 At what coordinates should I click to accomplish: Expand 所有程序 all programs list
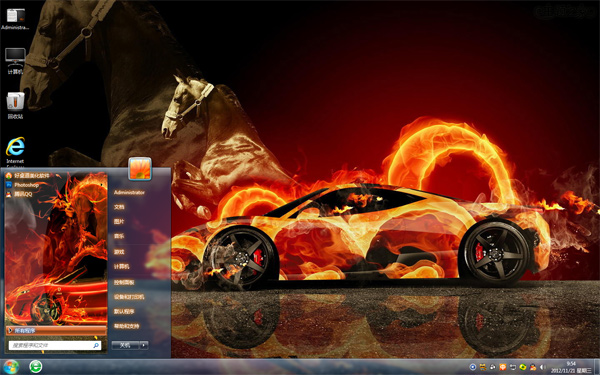pos(56,330)
